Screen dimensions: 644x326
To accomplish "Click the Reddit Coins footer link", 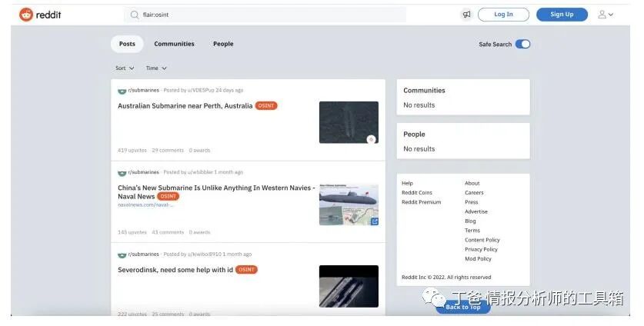I will 417,192.
